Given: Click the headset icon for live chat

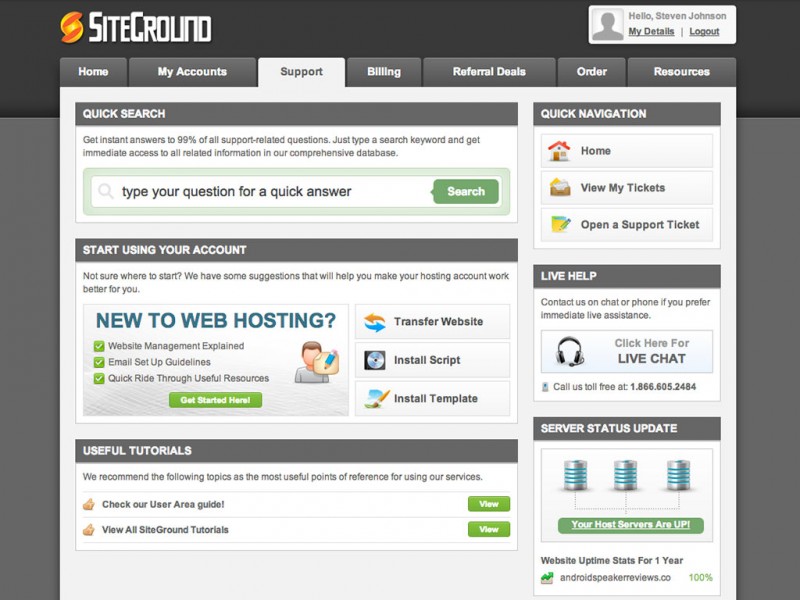Looking at the screenshot, I should [569, 352].
